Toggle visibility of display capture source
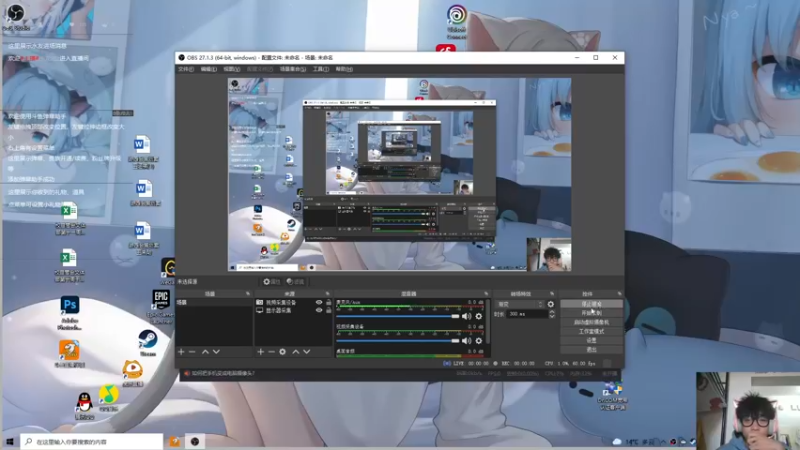Viewport: 800px width, 450px height. point(319,310)
